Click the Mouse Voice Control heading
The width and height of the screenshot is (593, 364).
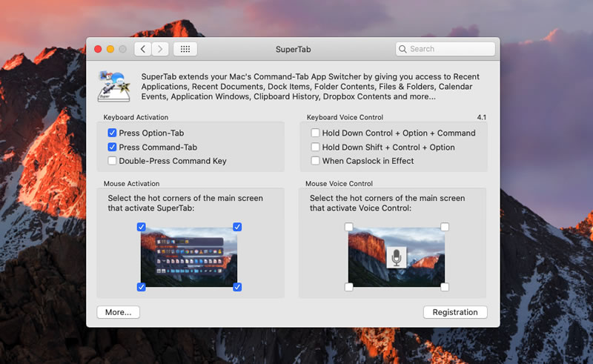coord(339,184)
